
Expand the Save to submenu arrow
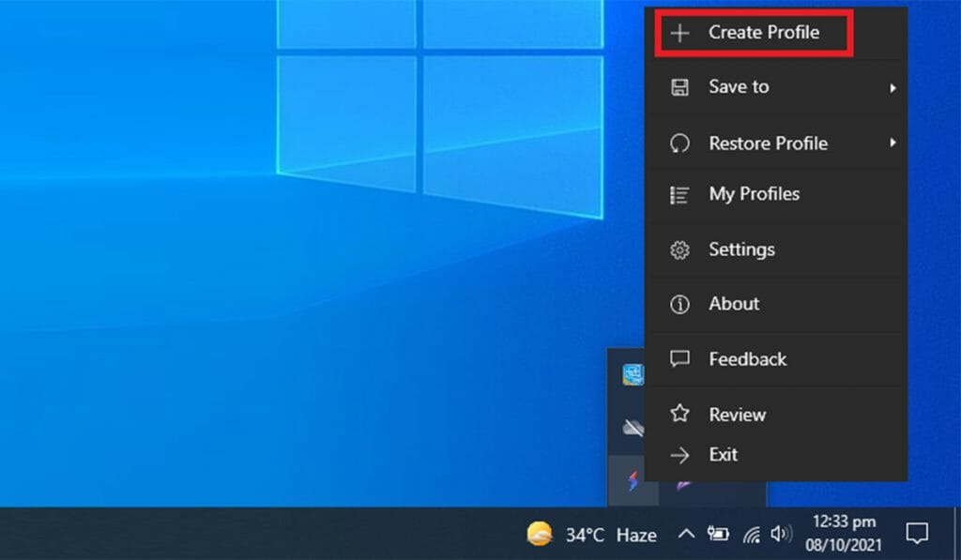pos(892,87)
